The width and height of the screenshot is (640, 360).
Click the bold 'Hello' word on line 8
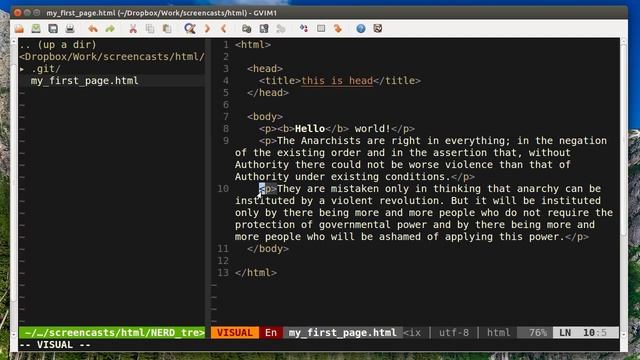pyautogui.click(x=310, y=129)
